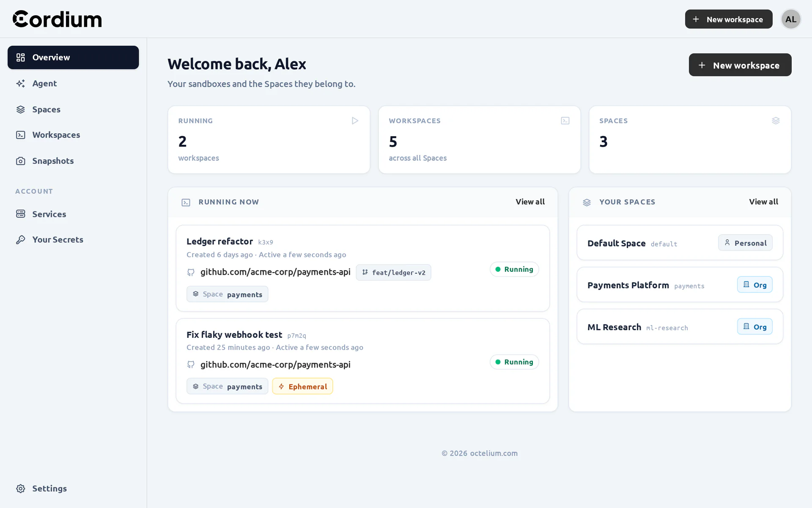Open Your Secrets page
This screenshot has width=812, height=508.
tap(73, 240)
